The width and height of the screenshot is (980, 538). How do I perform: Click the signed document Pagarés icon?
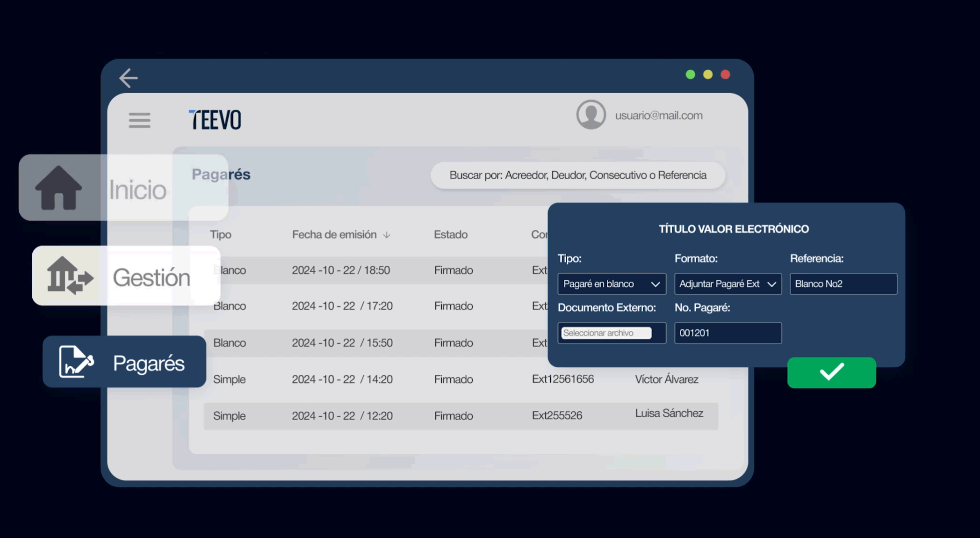(76, 362)
